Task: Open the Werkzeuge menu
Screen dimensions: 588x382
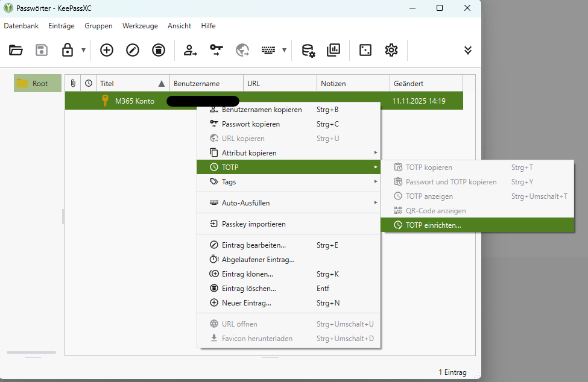Action: point(140,26)
